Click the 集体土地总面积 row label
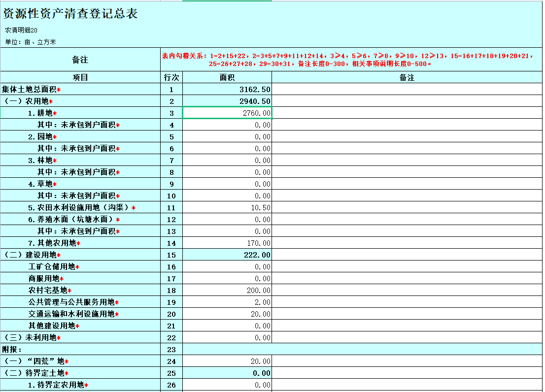 [31, 89]
